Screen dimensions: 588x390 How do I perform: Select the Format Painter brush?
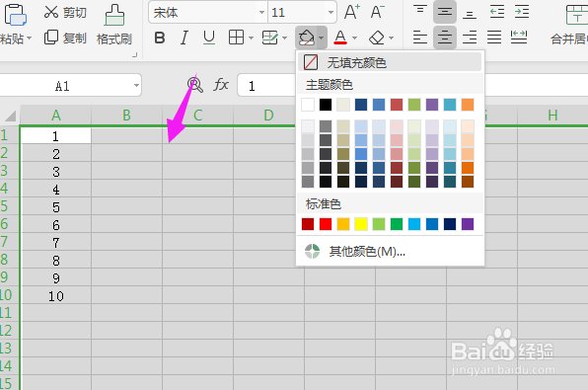pos(114,15)
